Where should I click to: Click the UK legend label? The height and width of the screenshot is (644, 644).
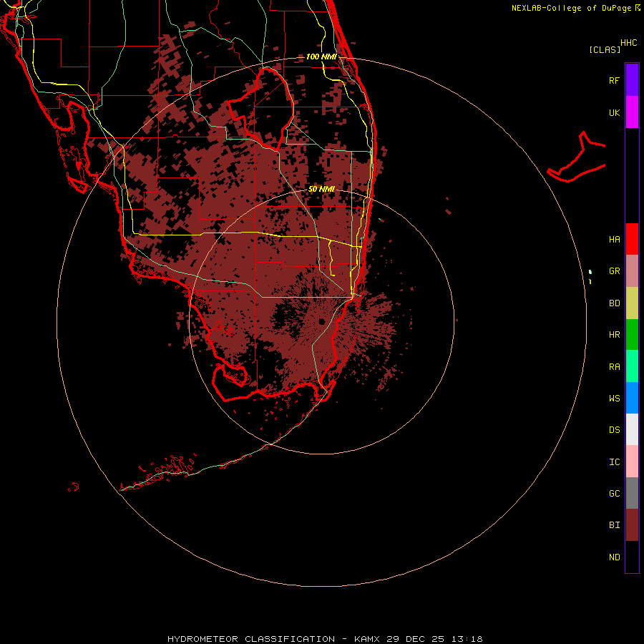pyautogui.click(x=614, y=112)
